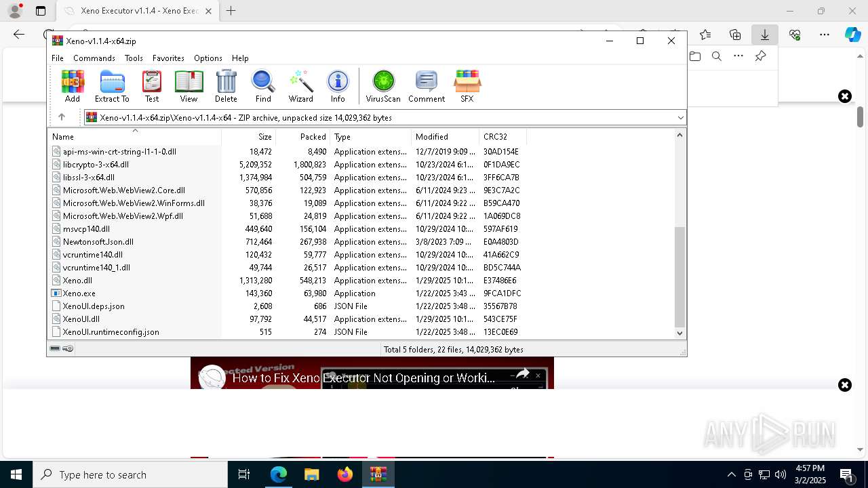Select Newtonsoft.Json.dll file
The image size is (868, 488).
point(98,242)
